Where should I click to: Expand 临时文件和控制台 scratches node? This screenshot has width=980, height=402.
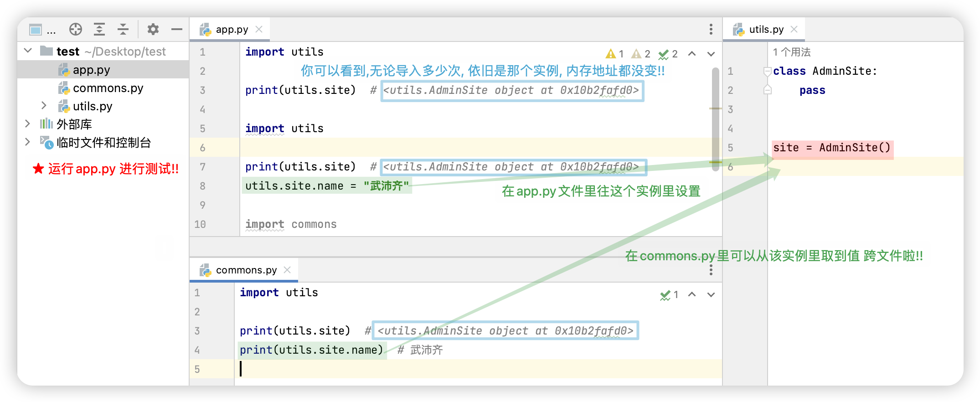click(x=28, y=142)
